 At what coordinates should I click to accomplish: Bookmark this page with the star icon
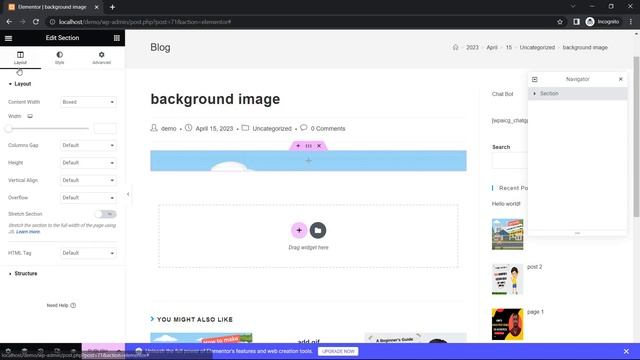coord(560,22)
